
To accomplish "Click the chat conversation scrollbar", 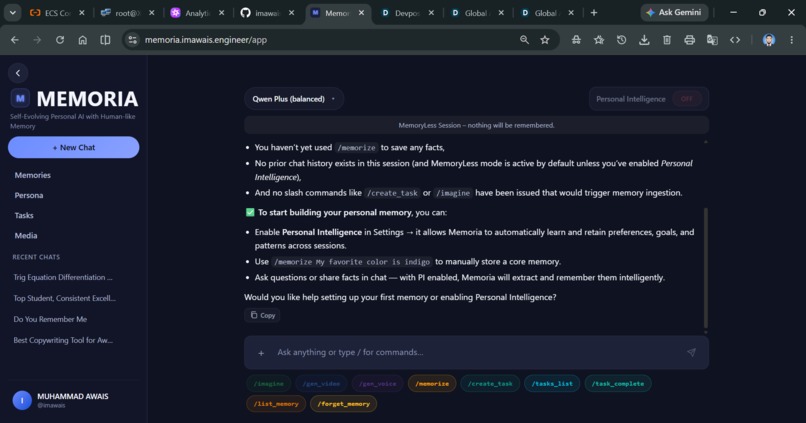I will tap(706, 267).
